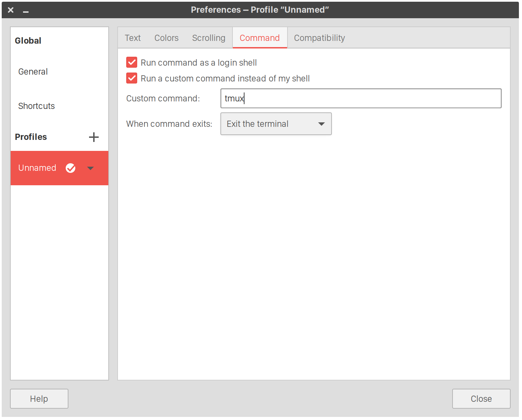Toggle Run command as a login shell
522x420 pixels.
tap(132, 63)
